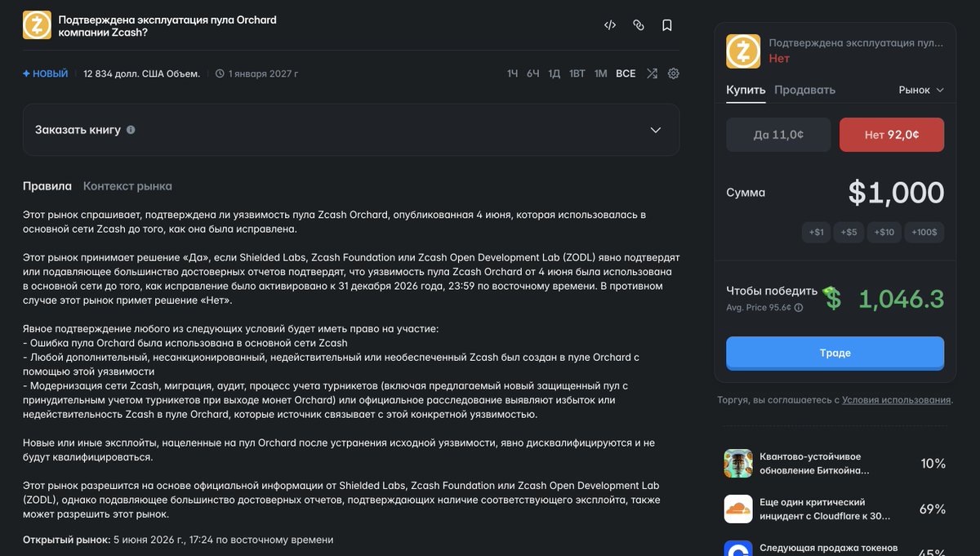The image size is (980, 556).
Task: Click the shuffle chart icon
Action: (652, 73)
